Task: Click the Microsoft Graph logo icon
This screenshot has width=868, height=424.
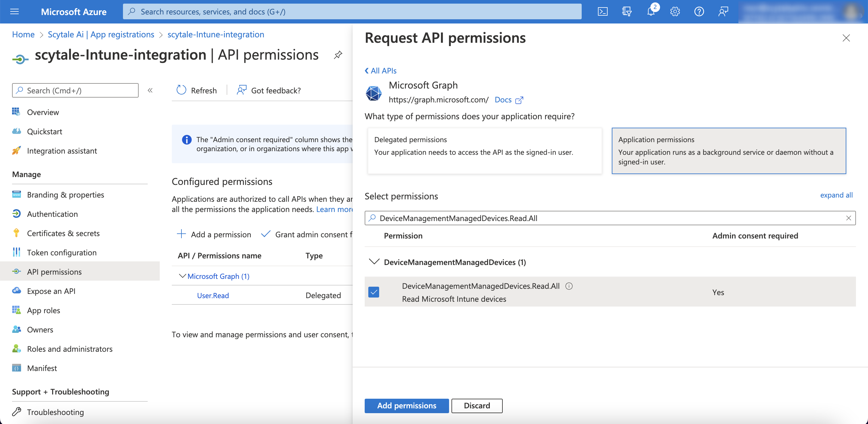Action: point(374,93)
